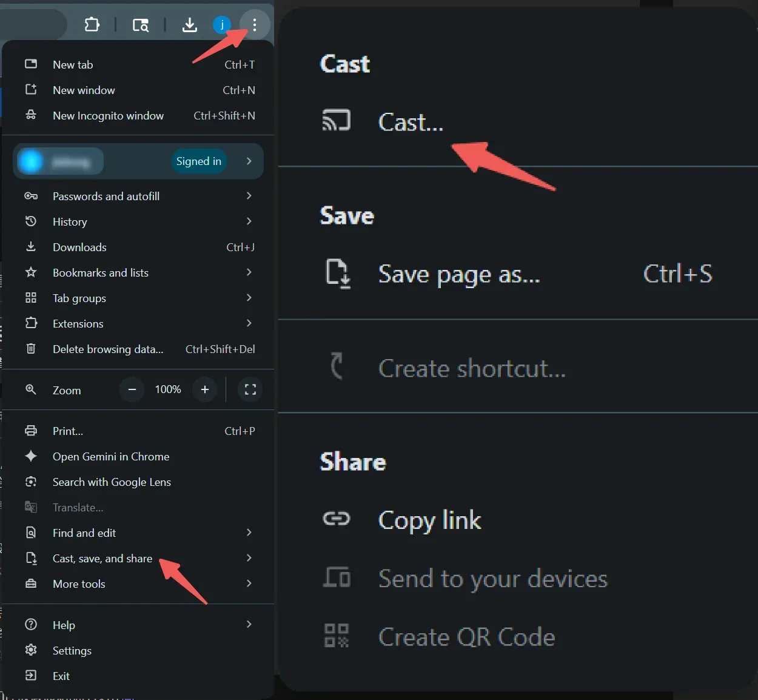The image size is (758, 700).
Task: Click the trash icon for Delete browsing data
Action: [x=31, y=349]
